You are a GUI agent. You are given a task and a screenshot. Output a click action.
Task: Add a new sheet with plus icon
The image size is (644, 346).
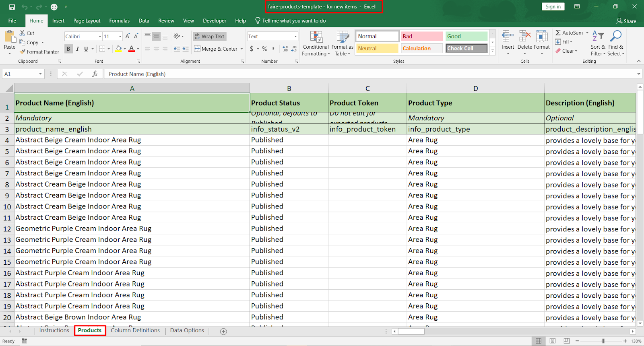point(223,331)
